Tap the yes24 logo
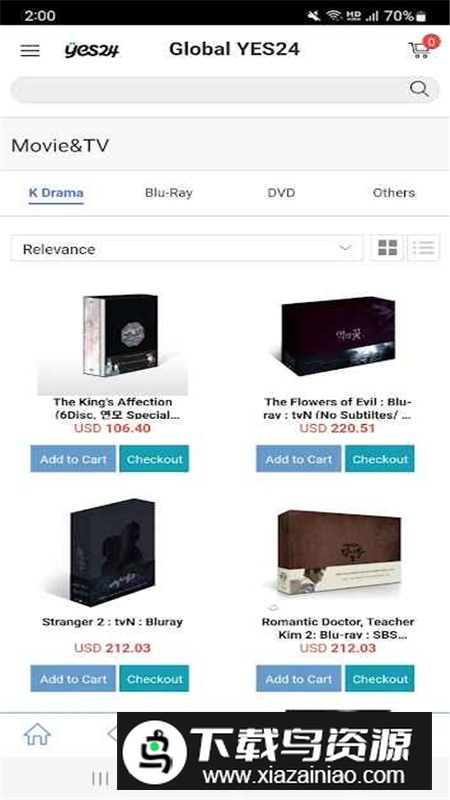The height and width of the screenshot is (800, 450). coord(92,50)
